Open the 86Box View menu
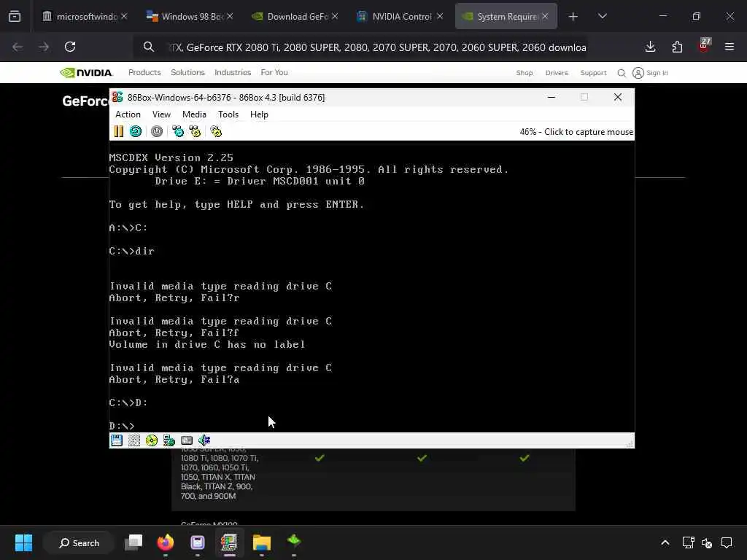 tap(161, 114)
